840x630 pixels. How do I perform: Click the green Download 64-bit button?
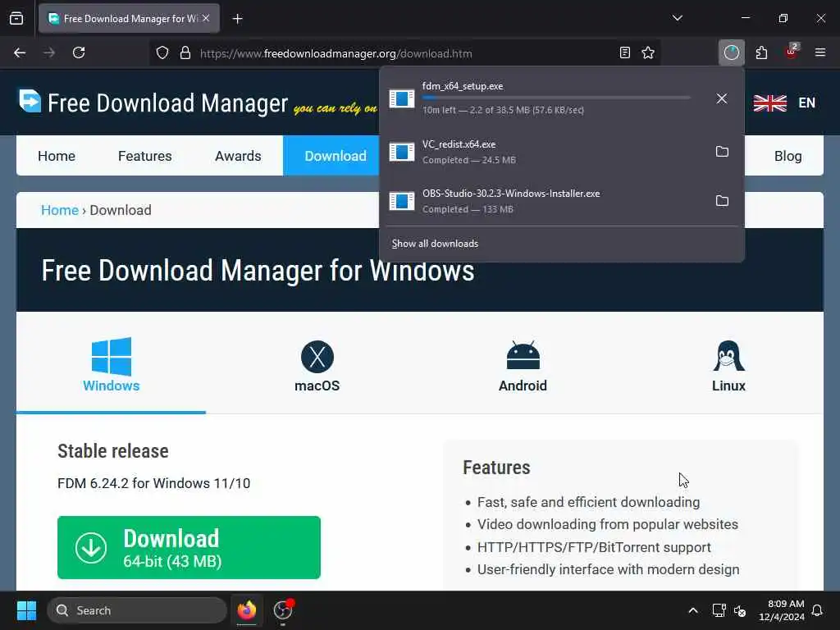click(189, 547)
